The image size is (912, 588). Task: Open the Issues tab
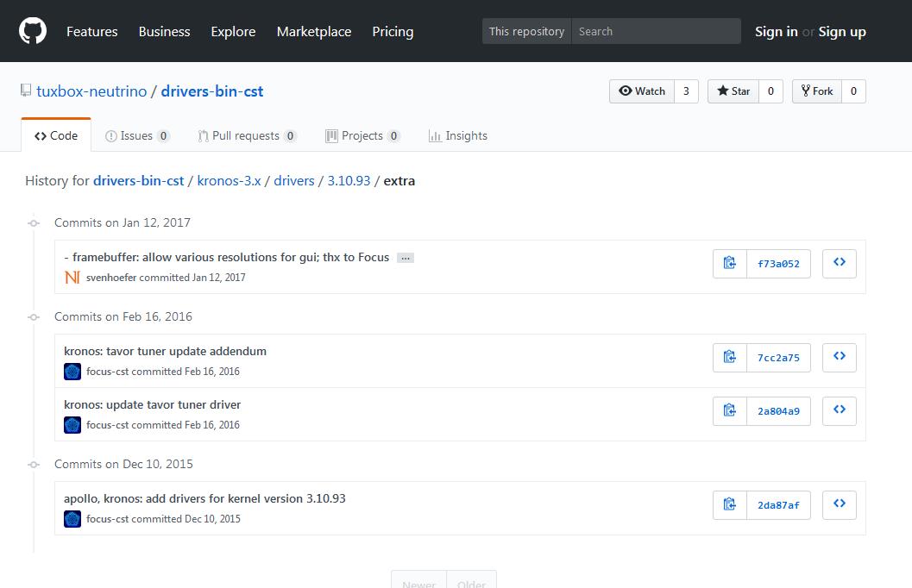click(136, 136)
